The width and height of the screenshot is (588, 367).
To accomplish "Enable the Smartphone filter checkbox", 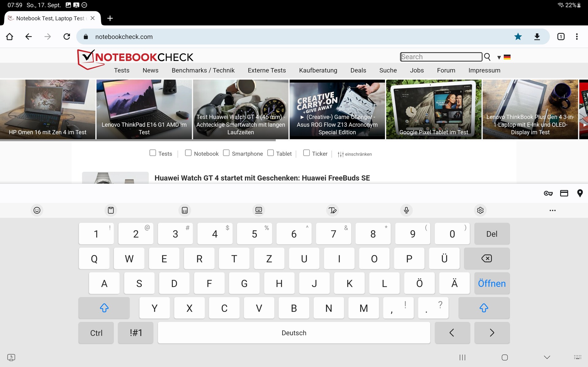I will pos(226,153).
